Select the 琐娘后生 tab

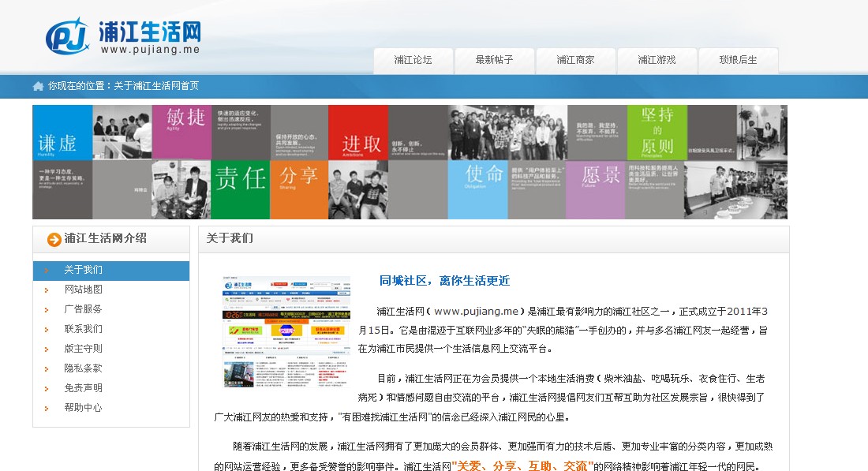(739, 60)
